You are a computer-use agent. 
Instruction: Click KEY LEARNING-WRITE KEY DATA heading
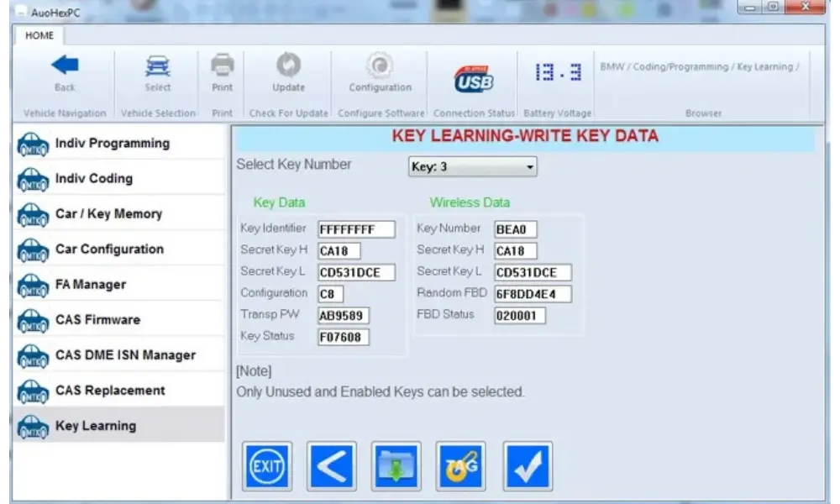(525, 136)
